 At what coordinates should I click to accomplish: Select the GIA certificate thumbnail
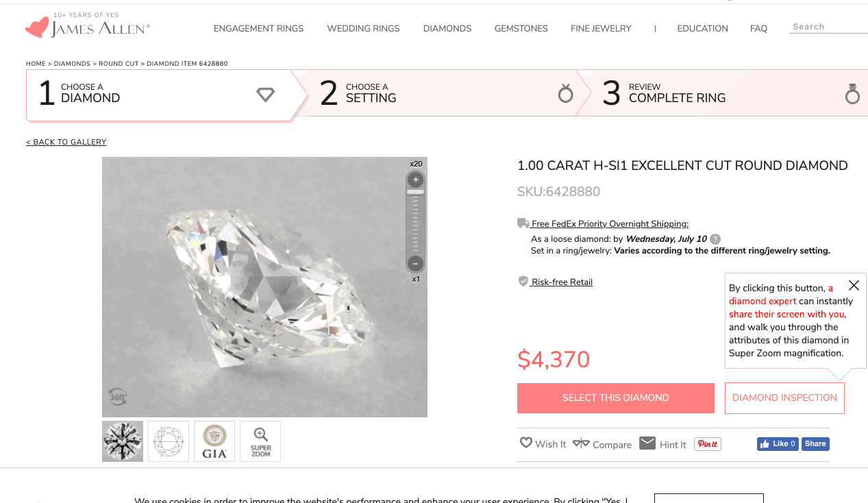pos(214,441)
